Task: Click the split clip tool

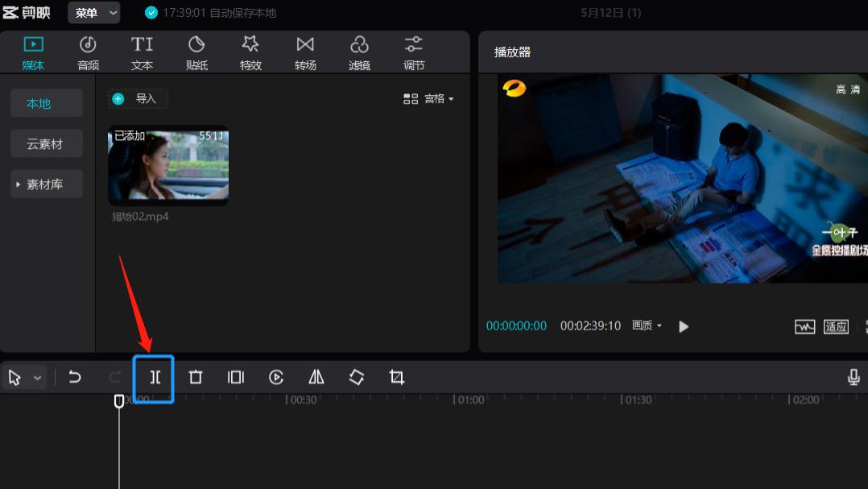Action: 155,378
